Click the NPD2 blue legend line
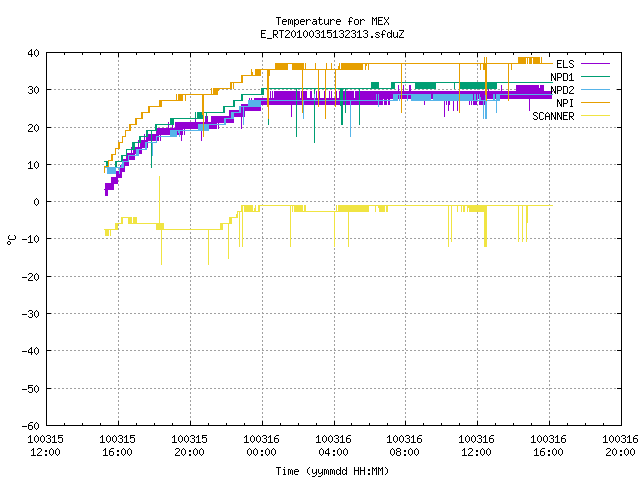This screenshot has height=480, width=640. 595,89
